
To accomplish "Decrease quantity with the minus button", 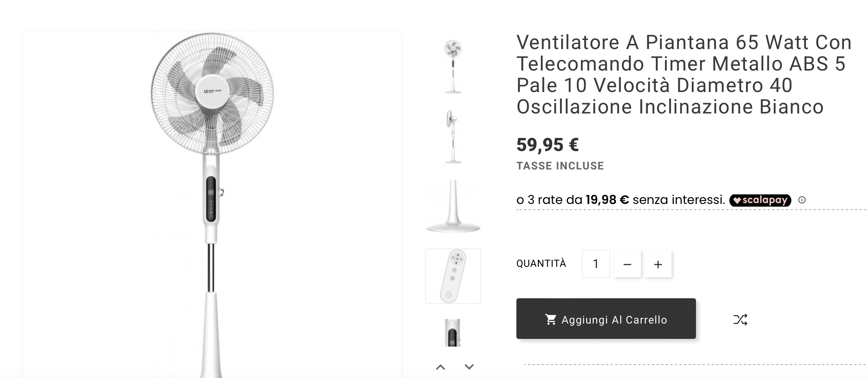I will coord(627,264).
